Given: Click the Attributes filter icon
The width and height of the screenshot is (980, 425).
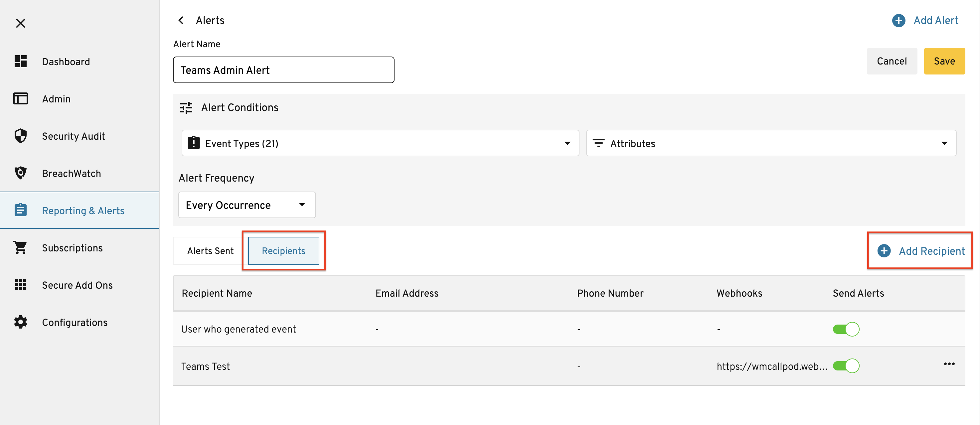Looking at the screenshot, I should click(x=598, y=143).
